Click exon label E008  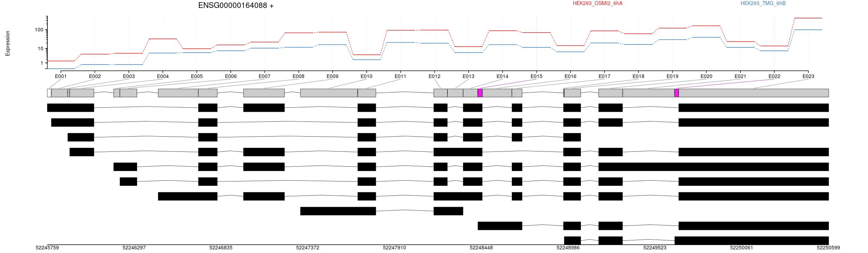click(298, 76)
